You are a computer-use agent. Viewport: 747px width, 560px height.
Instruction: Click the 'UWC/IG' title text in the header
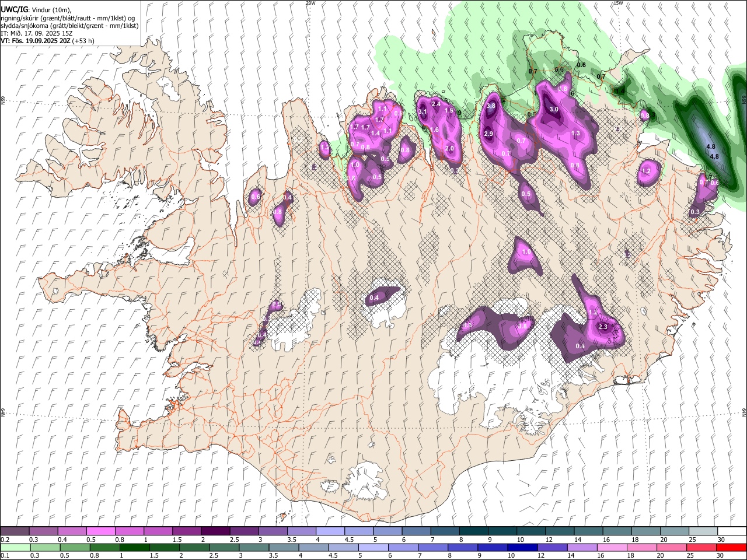[14, 9]
